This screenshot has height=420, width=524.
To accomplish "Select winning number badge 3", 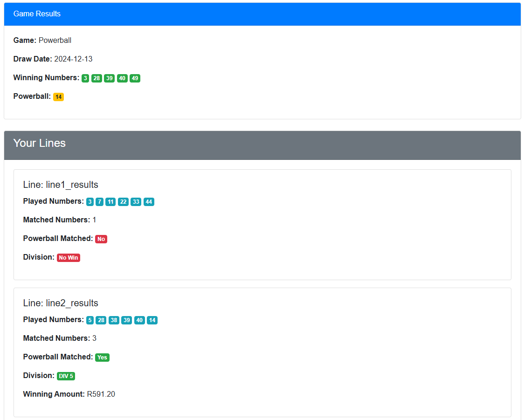I will pos(85,78).
